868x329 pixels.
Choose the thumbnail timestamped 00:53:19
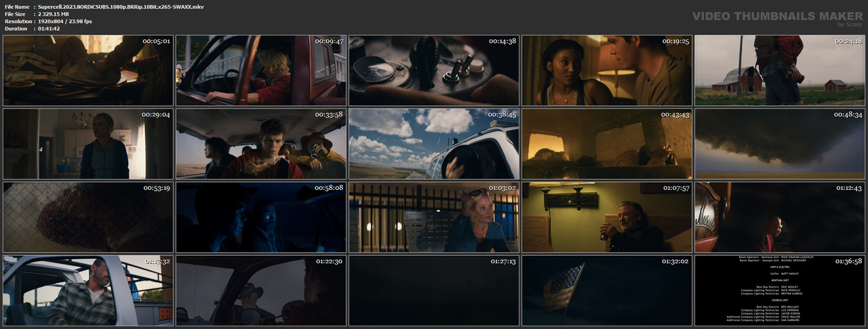tap(88, 217)
